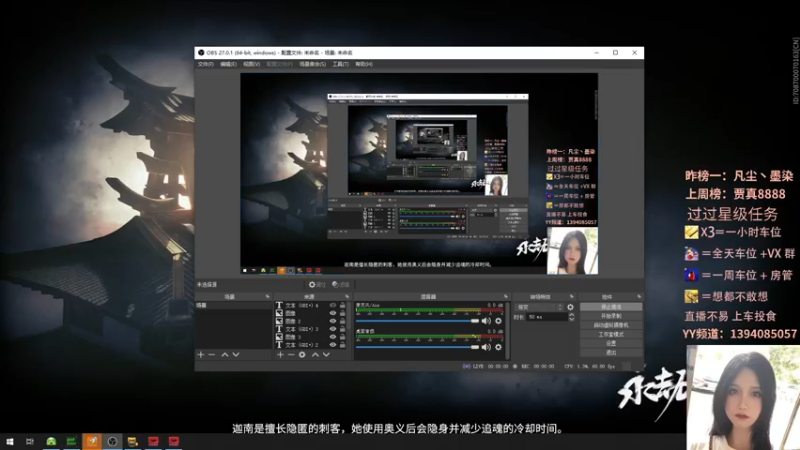
Task: Add a new scene with the plus icon
Action: tap(201, 355)
